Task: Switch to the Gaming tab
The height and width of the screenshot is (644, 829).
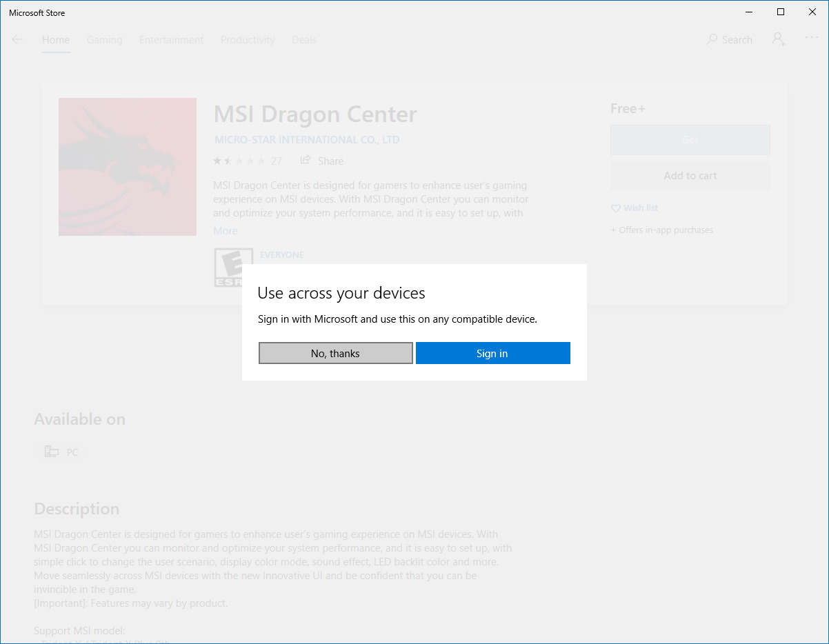Action: [x=105, y=39]
